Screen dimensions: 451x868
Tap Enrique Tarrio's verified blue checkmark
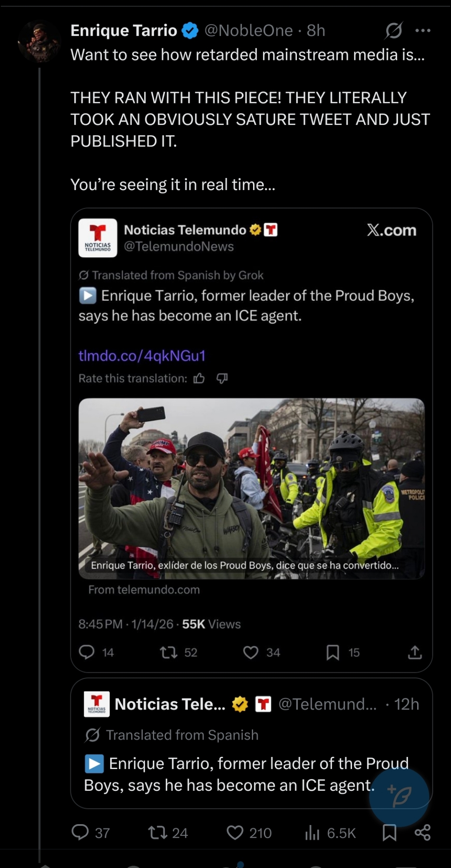[190, 31]
